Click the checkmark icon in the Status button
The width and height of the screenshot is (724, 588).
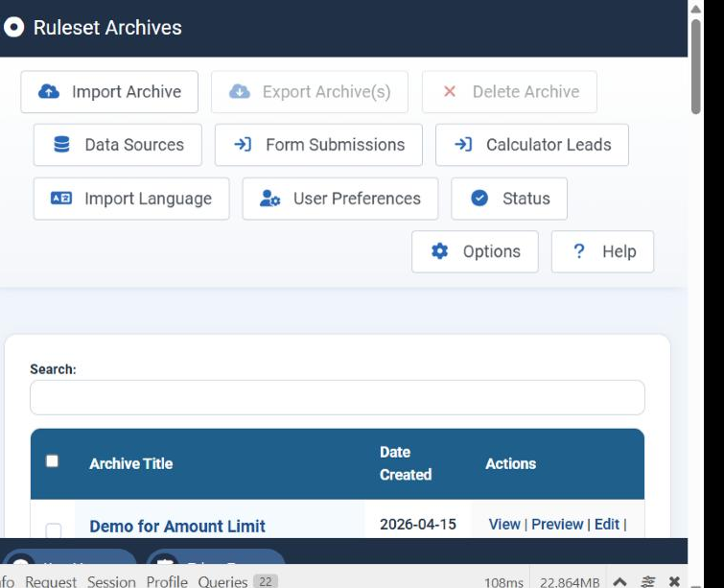click(x=479, y=199)
